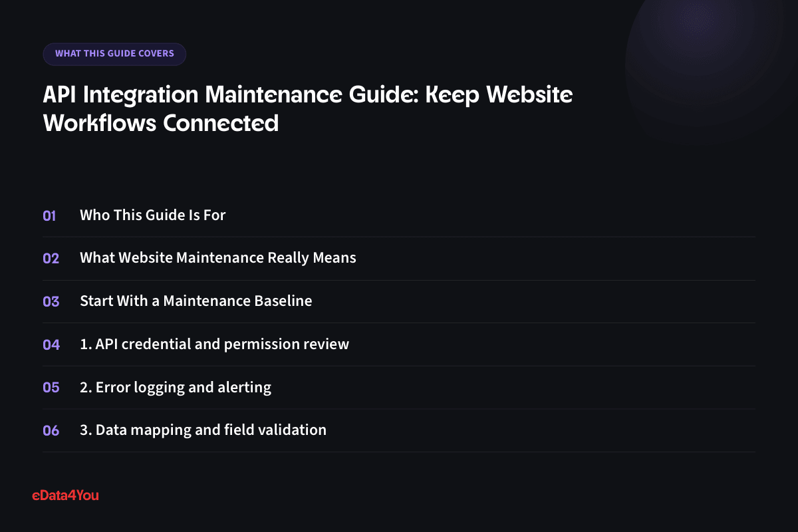798x532 pixels.
Task: Click the number 04 marker
Action: click(x=51, y=344)
